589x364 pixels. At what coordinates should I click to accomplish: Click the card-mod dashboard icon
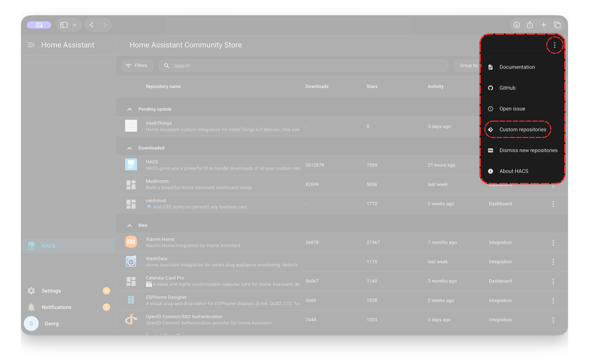(x=131, y=204)
